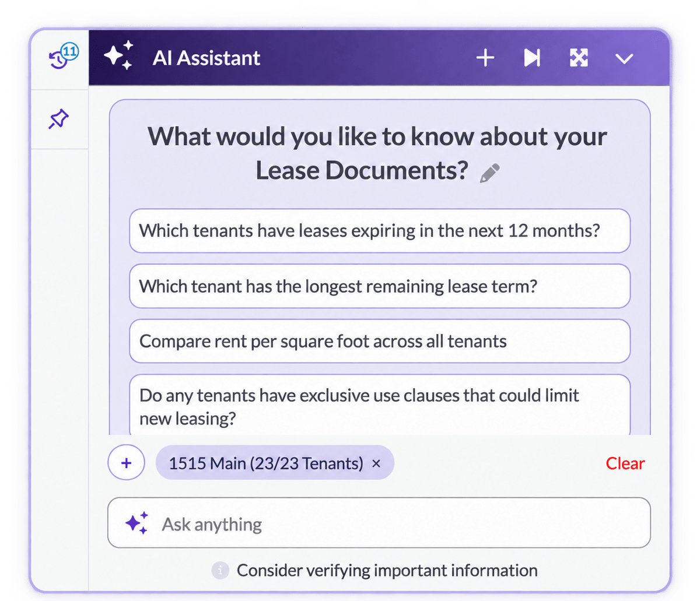Image resolution: width=700 pixels, height=601 pixels.
Task: Select exclusive use clauses suggestion
Action: [x=380, y=406]
